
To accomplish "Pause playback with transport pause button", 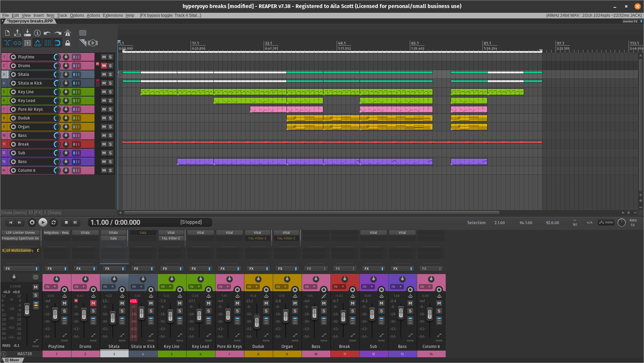I will (x=75, y=222).
